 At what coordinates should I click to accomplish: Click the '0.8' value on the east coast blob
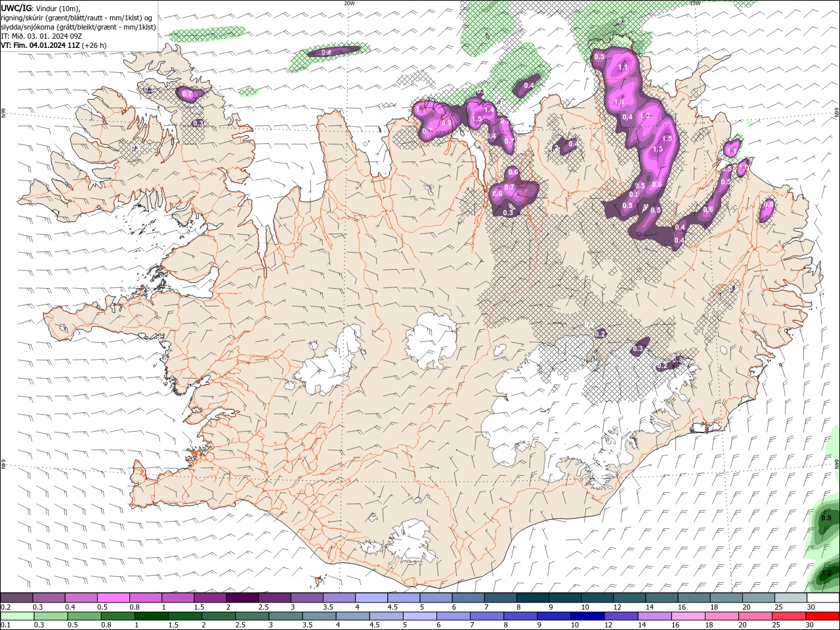pyautogui.click(x=768, y=205)
